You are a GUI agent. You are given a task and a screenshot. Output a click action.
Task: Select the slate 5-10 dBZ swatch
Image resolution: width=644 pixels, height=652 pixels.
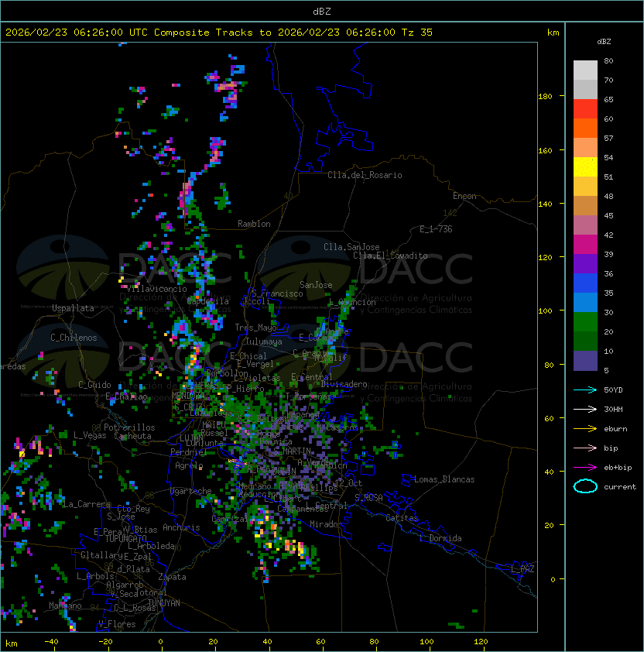585,361
